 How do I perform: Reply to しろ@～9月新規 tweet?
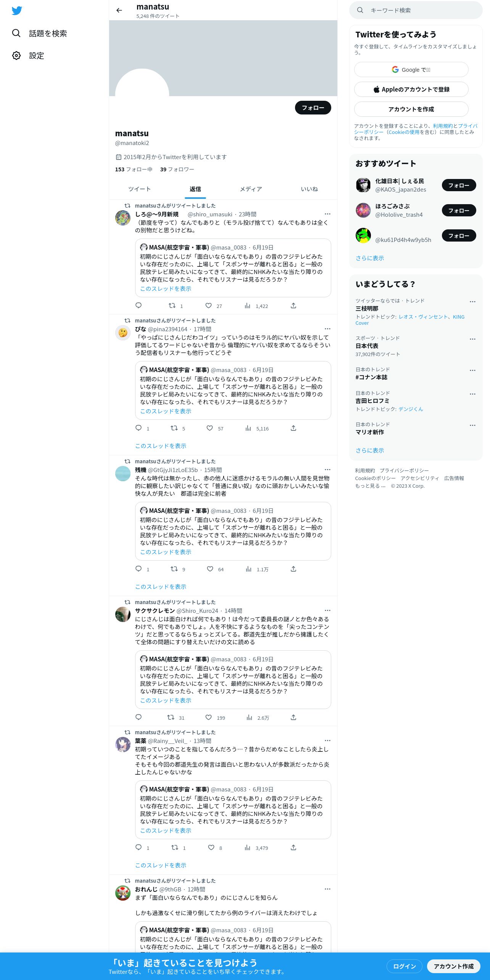pyautogui.click(x=139, y=305)
